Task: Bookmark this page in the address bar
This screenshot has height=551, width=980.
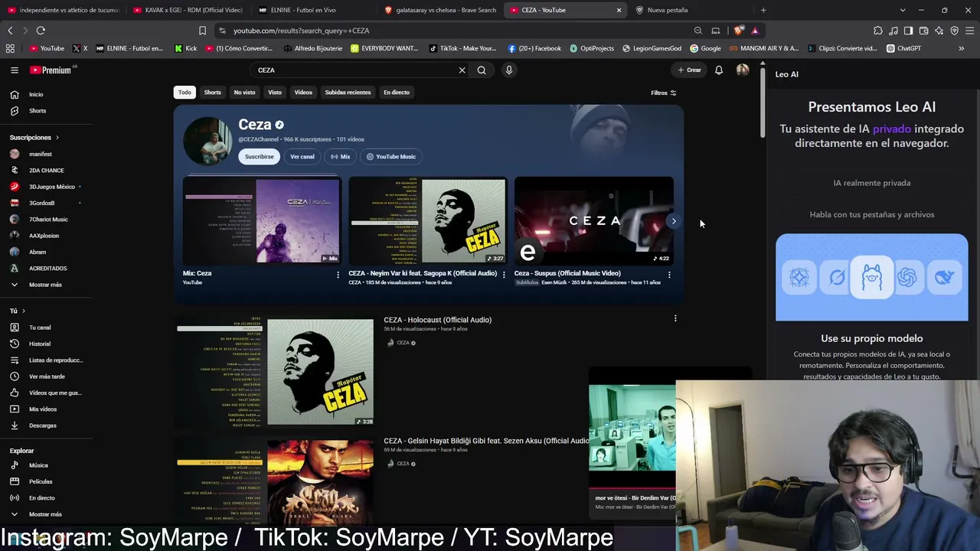Action: (202, 31)
